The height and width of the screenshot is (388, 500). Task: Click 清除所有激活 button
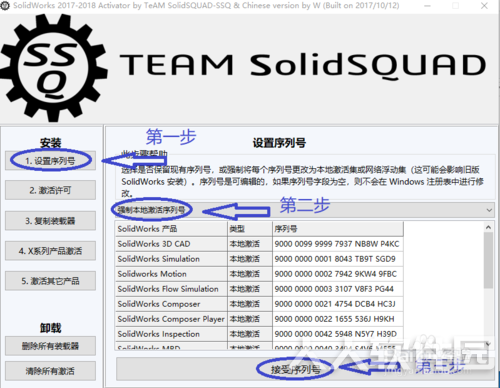point(50,371)
